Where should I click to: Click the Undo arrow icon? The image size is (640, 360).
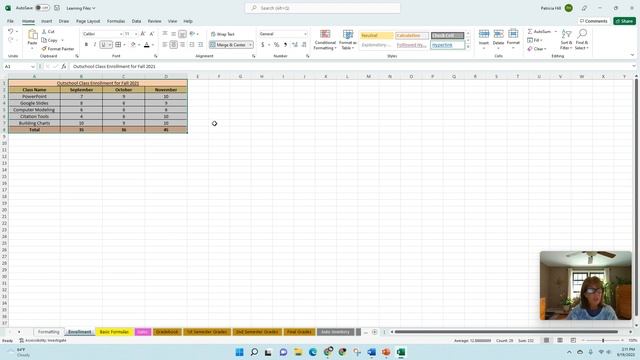coord(11,31)
